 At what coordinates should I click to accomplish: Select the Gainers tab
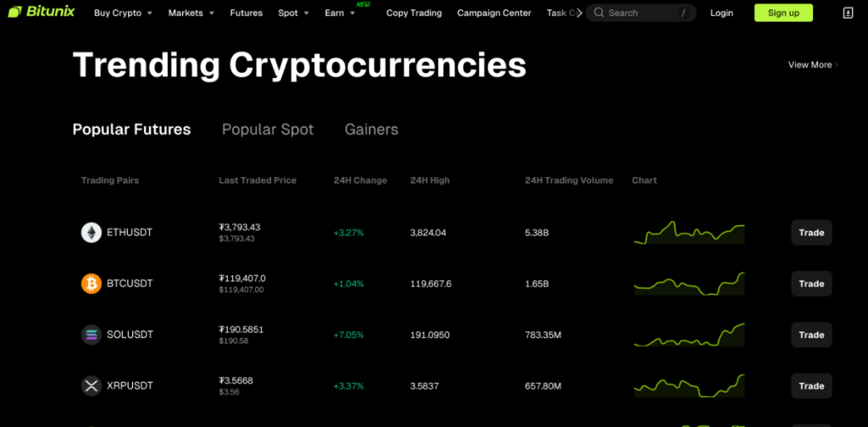coord(371,130)
